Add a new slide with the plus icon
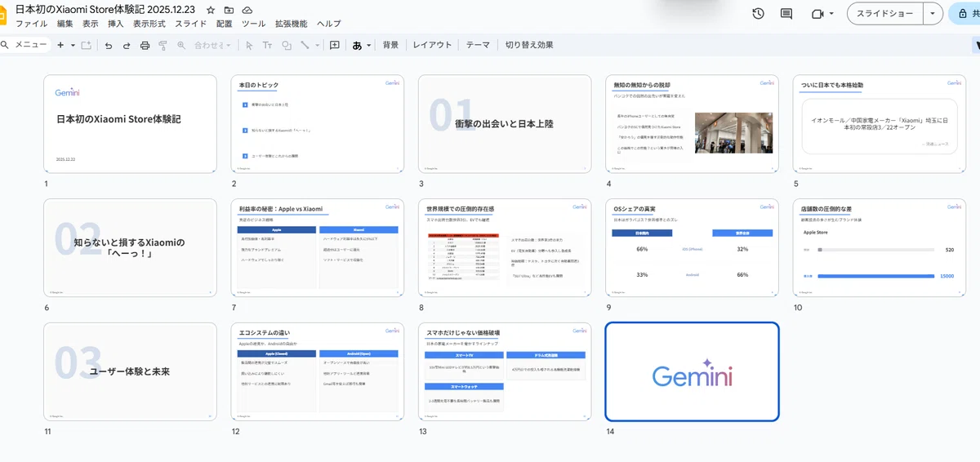The height and width of the screenshot is (462, 980). point(60,45)
